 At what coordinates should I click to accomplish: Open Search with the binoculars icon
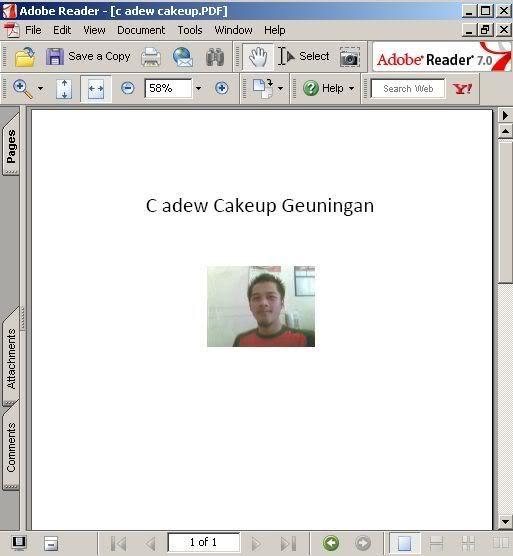215,57
